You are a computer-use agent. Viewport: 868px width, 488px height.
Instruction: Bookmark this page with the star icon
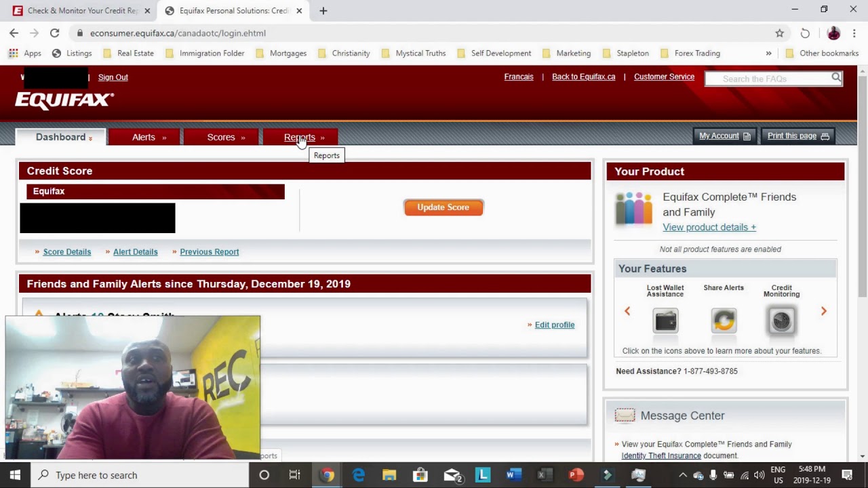780,33
